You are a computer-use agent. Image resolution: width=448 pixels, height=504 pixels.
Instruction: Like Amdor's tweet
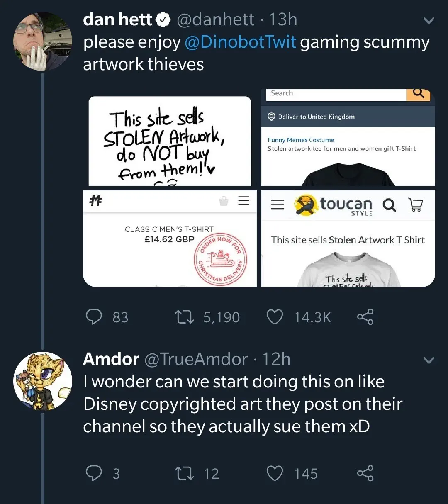tap(274, 473)
